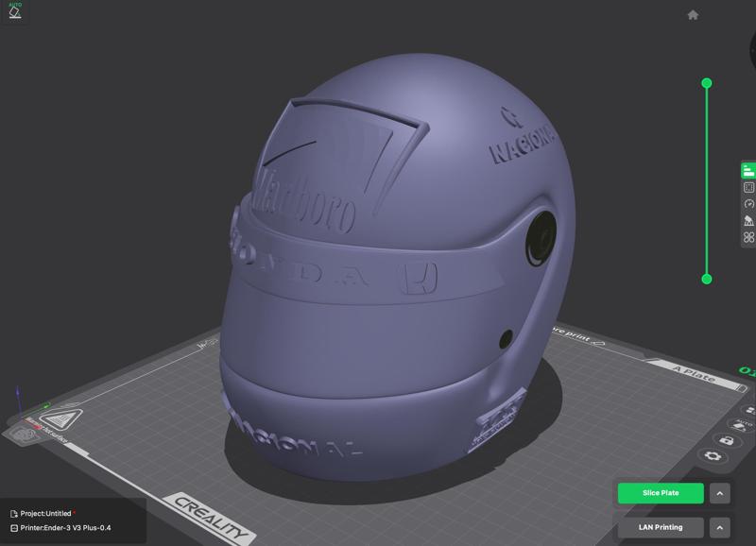The height and width of the screenshot is (546, 756).
Task: Click the four-circles icon in right sidebar
Action: [748, 238]
